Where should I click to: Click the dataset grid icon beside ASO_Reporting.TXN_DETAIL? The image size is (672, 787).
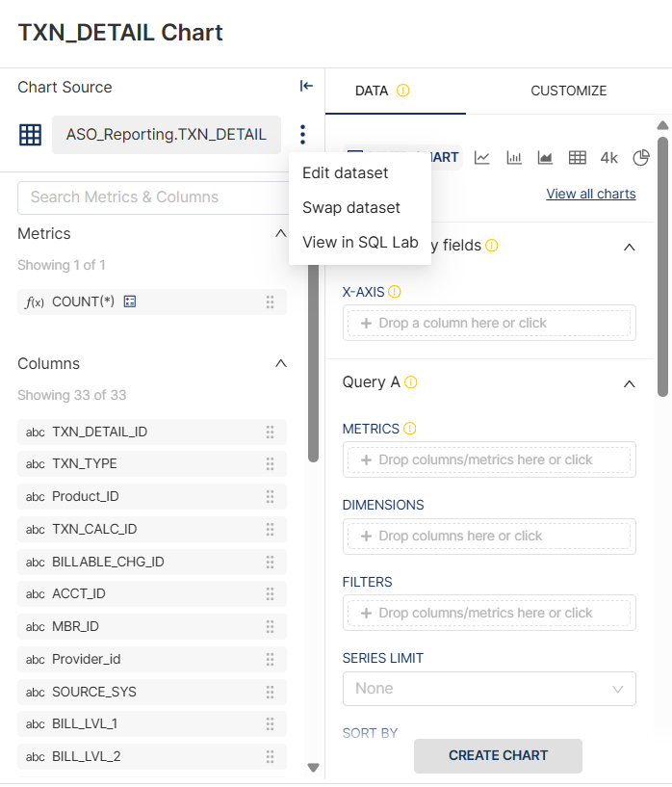[x=31, y=135]
